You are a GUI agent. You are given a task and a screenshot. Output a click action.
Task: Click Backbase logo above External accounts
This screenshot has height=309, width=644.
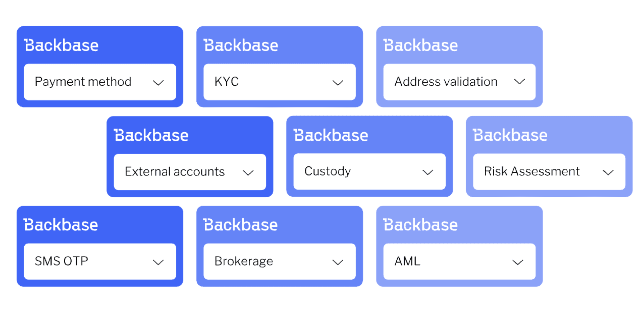pos(151,136)
